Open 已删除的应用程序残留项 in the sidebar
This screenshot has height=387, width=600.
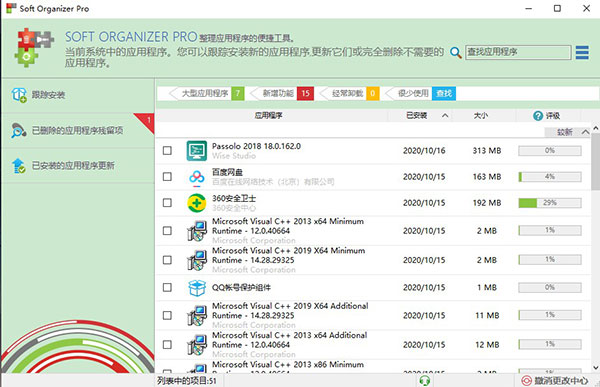78,131
